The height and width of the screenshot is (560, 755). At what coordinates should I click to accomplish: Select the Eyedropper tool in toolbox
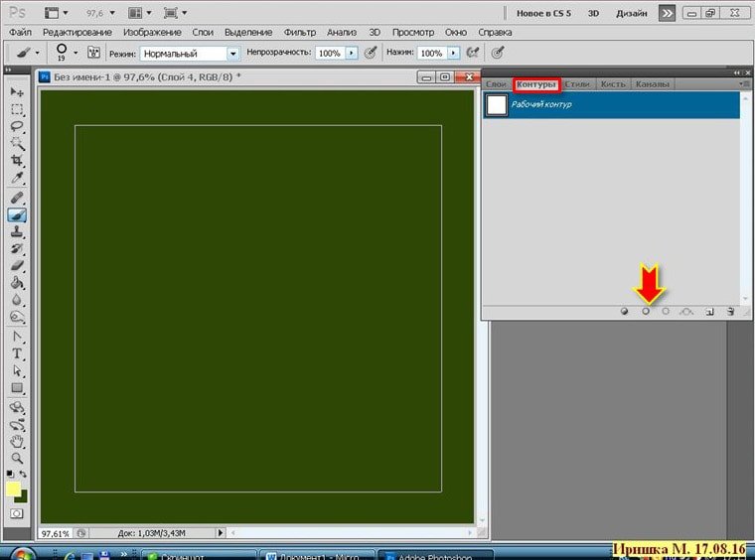[17, 178]
